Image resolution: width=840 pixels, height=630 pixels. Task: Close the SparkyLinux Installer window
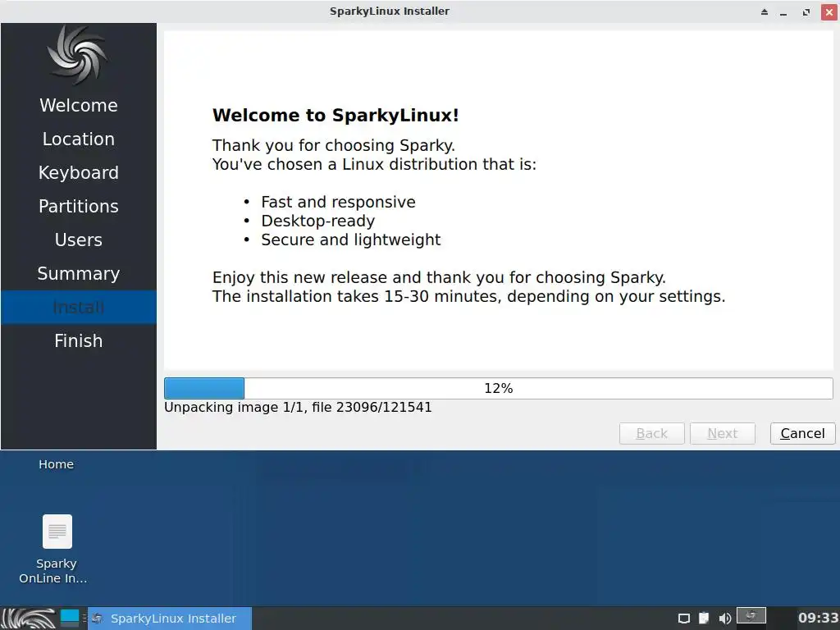pos(829,11)
